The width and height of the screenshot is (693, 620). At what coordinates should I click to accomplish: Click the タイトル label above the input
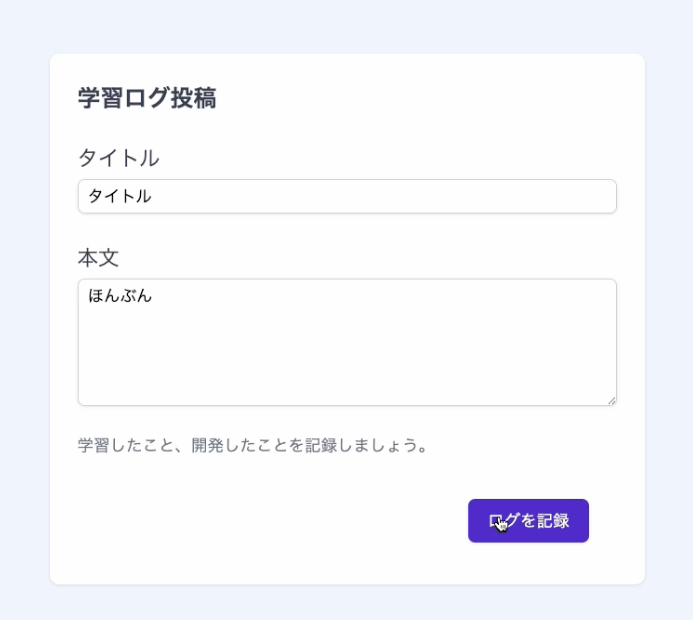pos(118,158)
